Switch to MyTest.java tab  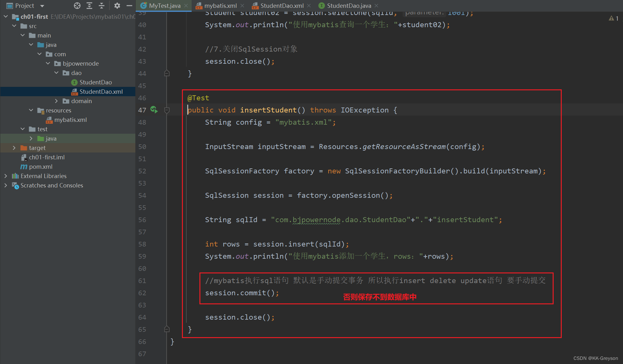coord(165,6)
